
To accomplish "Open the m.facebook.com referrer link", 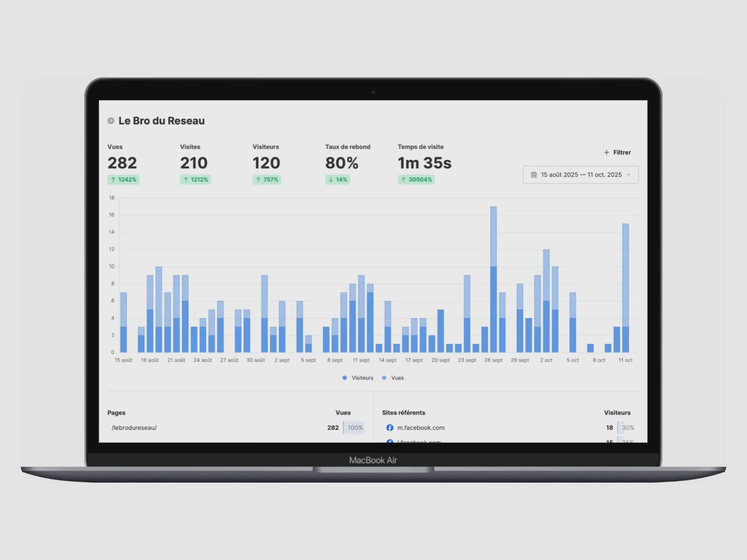I will click(x=421, y=428).
